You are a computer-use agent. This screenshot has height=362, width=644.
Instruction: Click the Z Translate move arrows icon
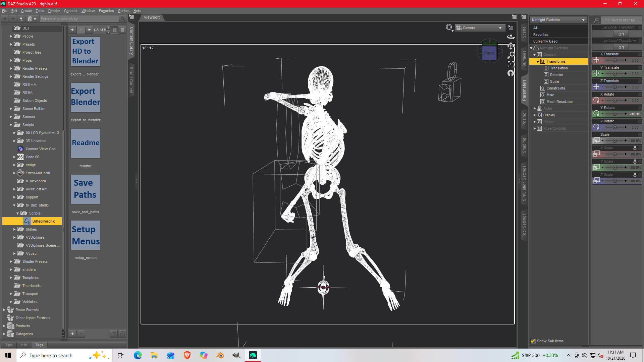596,87
